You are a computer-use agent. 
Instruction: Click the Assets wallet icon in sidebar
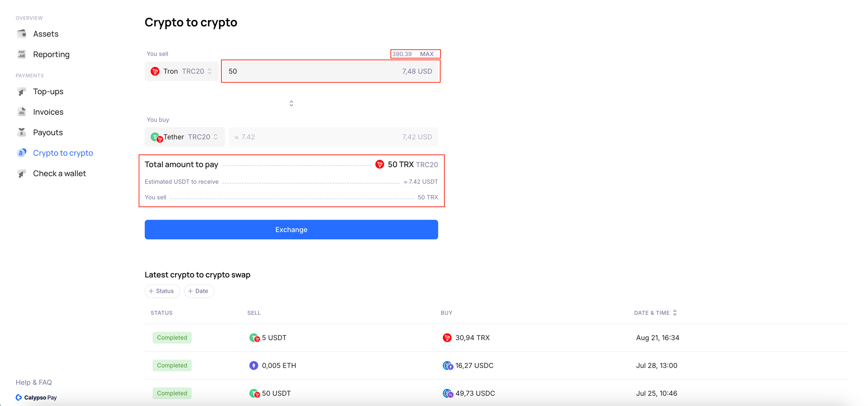point(22,34)
